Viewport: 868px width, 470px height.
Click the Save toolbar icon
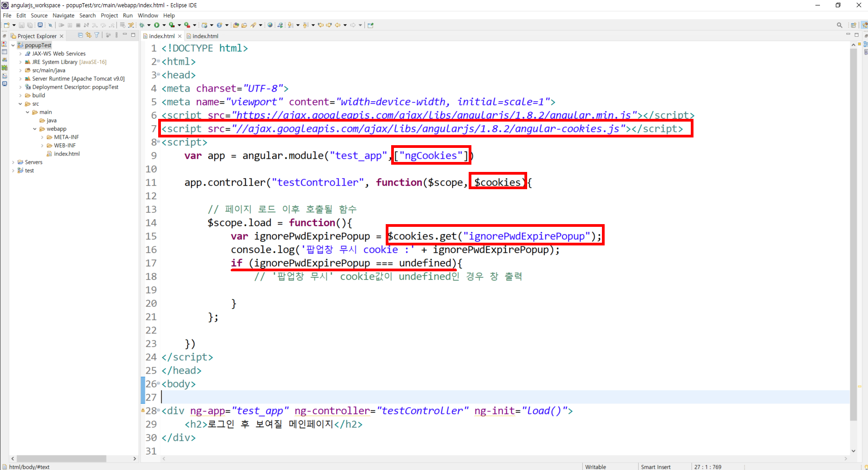(21, 25)
